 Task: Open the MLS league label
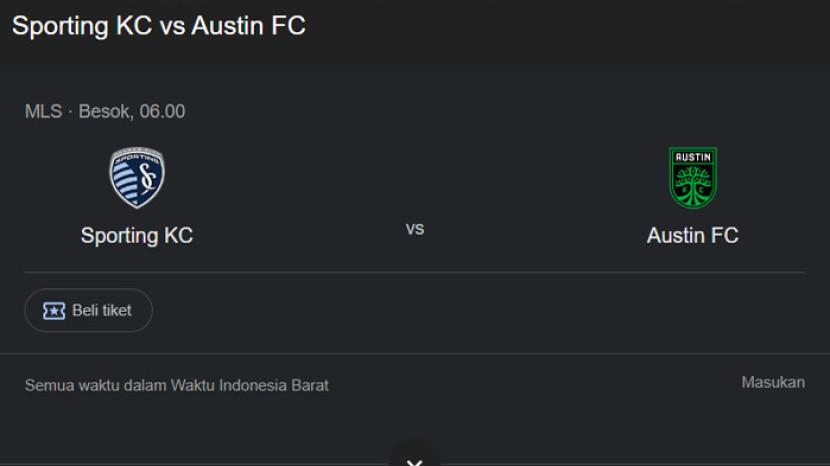tap(43, 111)
